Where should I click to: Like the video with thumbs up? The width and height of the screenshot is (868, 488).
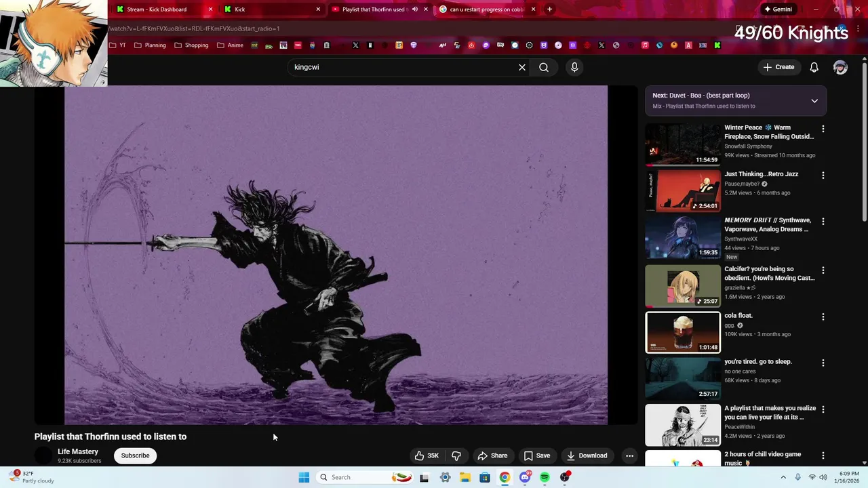click(427, 455)
